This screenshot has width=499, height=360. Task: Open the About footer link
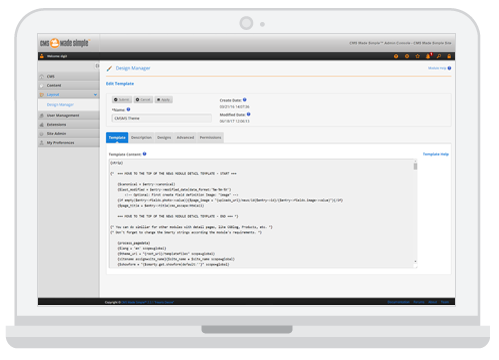pos(433,302)
